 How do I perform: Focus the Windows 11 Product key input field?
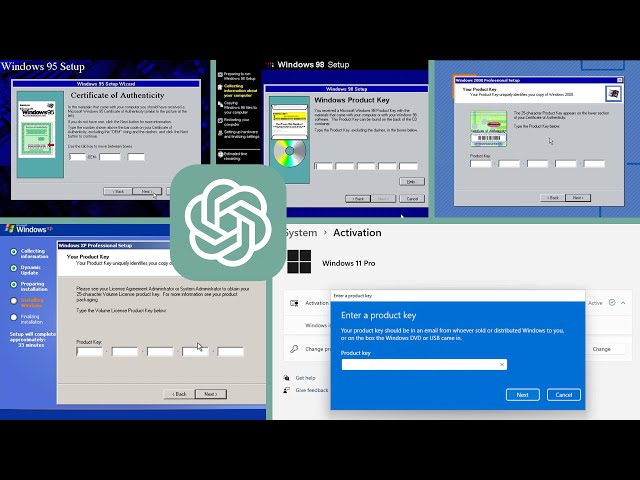(424, 364)
